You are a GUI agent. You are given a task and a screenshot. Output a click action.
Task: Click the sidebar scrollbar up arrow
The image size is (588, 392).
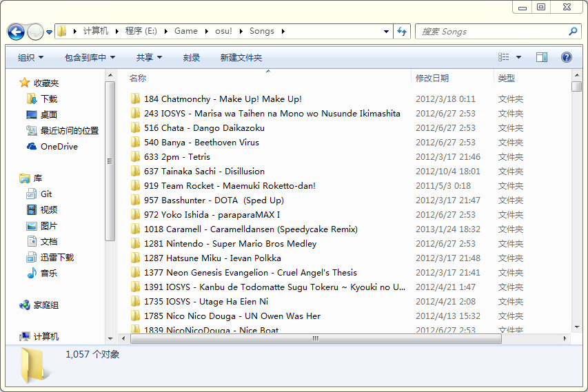coord(110,75)
